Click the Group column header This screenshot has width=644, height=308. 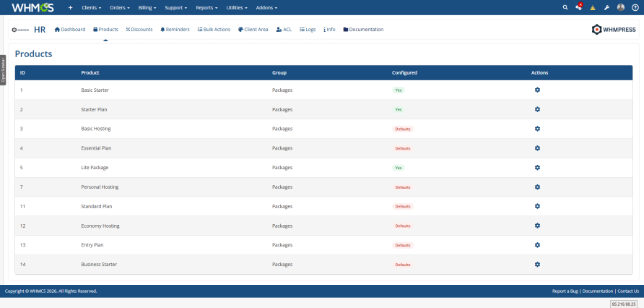(x=279, y=73)
